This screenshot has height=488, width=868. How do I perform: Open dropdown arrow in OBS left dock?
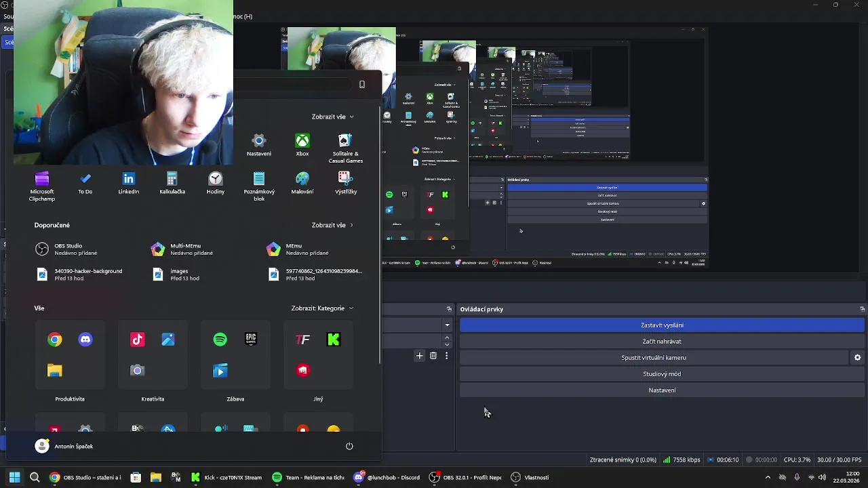point(447,325)
